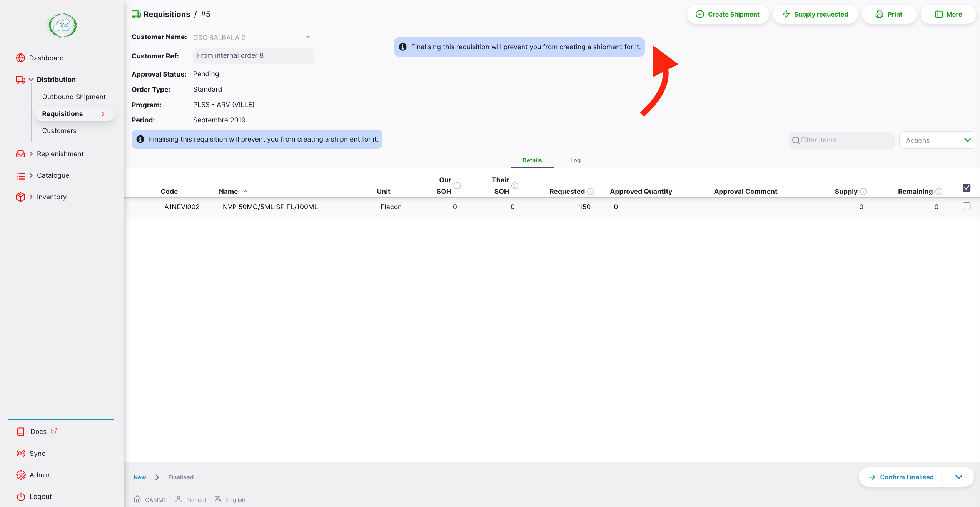The image size is (980, 507).
Task: Expand the Actions dropdown
Action: pos(937,140)
